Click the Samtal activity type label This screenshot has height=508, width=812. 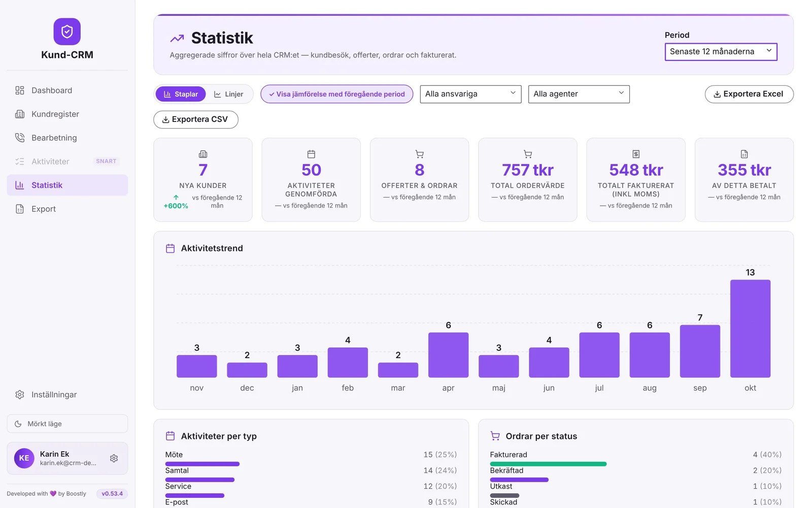[x=177, y=470]
